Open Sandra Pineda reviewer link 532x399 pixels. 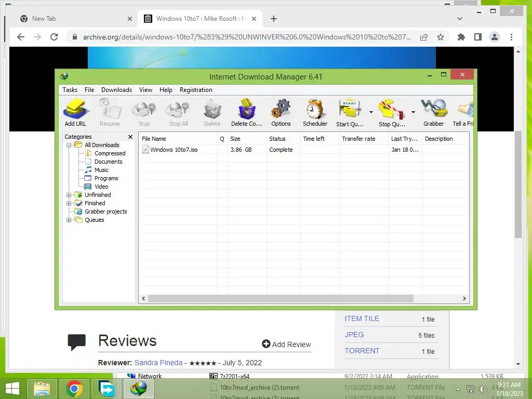(158, 363)
